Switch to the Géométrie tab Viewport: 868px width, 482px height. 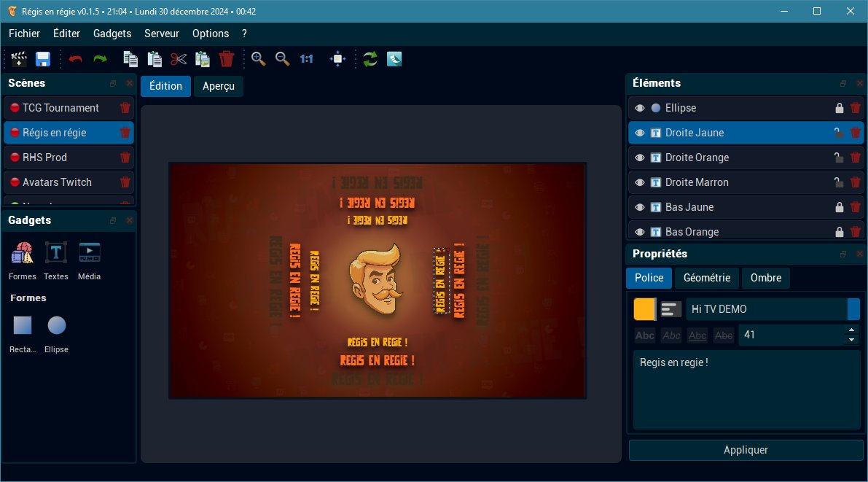coord(707,278)
